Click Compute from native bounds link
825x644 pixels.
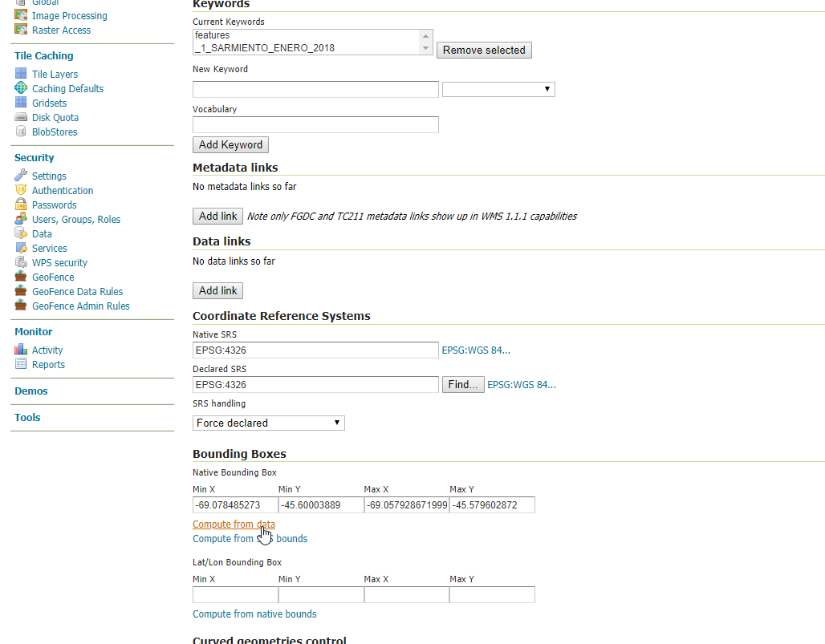pyautogui.click(x=254, y=614)
